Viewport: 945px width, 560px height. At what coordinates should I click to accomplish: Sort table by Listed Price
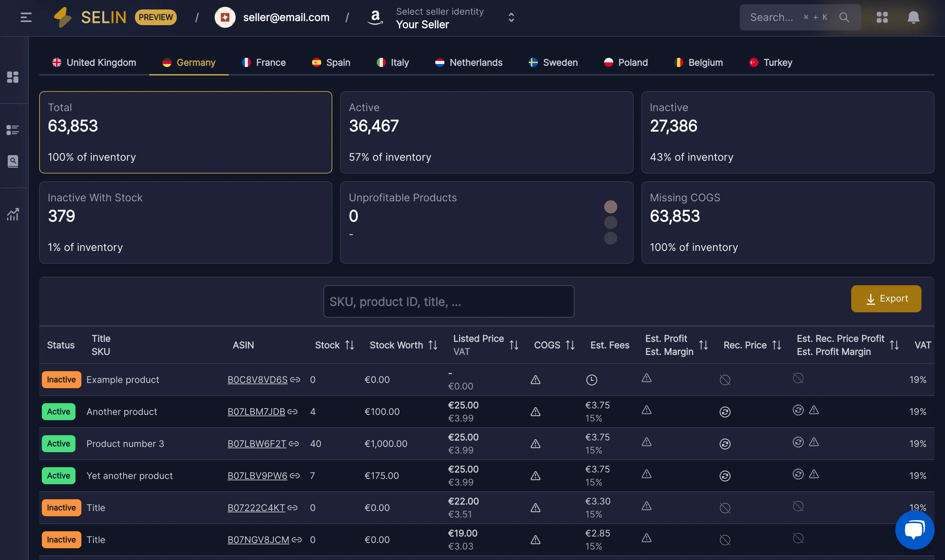pos(514,345)
